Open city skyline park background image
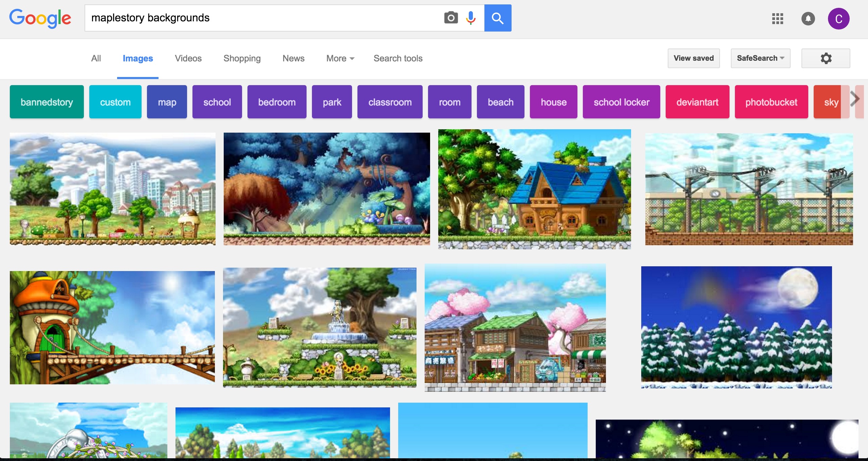868x461 pixels. [x=113, y=189]
